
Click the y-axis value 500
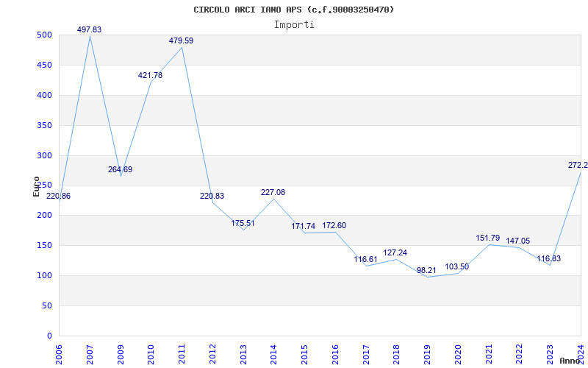tap(43, 35)
